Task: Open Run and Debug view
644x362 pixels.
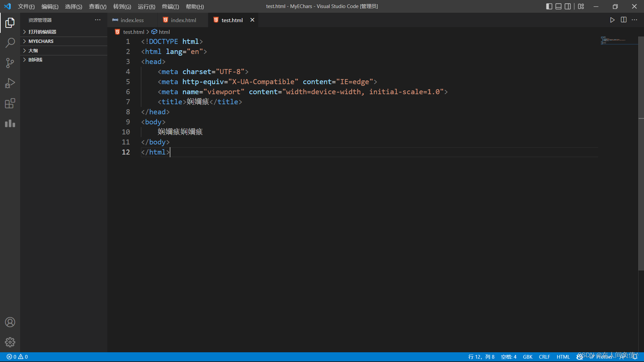Action: pyautogui.click(x=10, y=83)
